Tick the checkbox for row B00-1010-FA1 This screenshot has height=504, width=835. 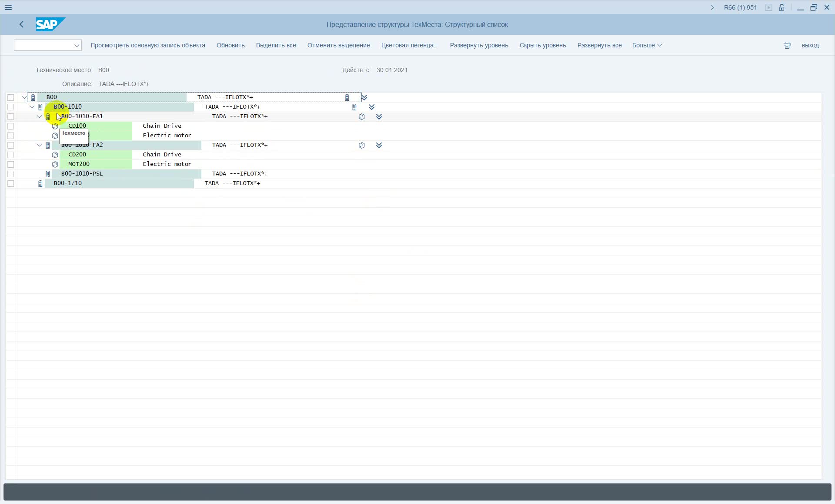[11, 116]
